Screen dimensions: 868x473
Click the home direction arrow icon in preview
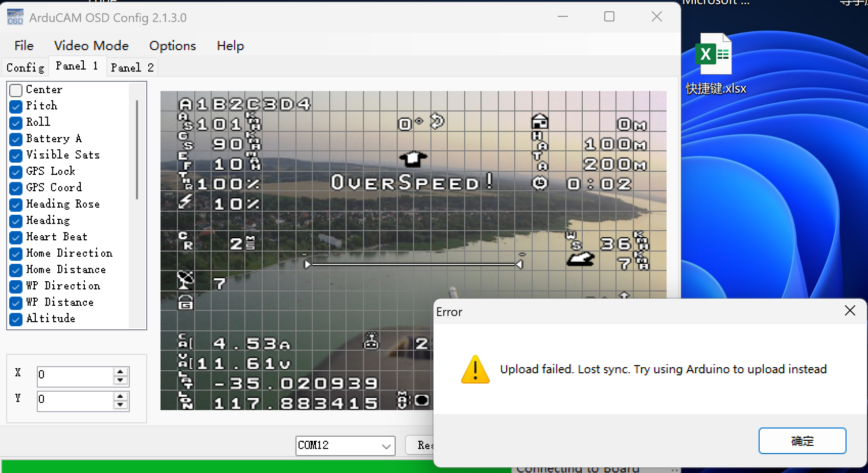(413, 159)
